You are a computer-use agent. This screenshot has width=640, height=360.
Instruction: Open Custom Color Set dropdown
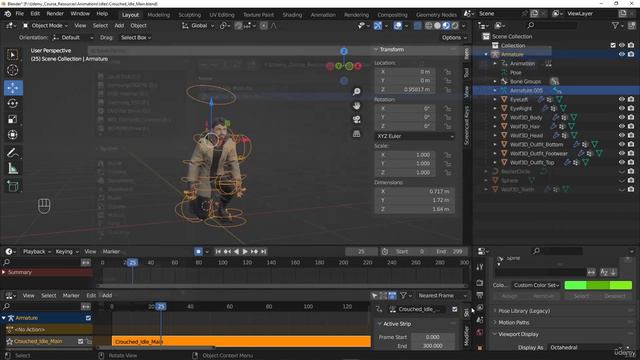coord(536,285)
